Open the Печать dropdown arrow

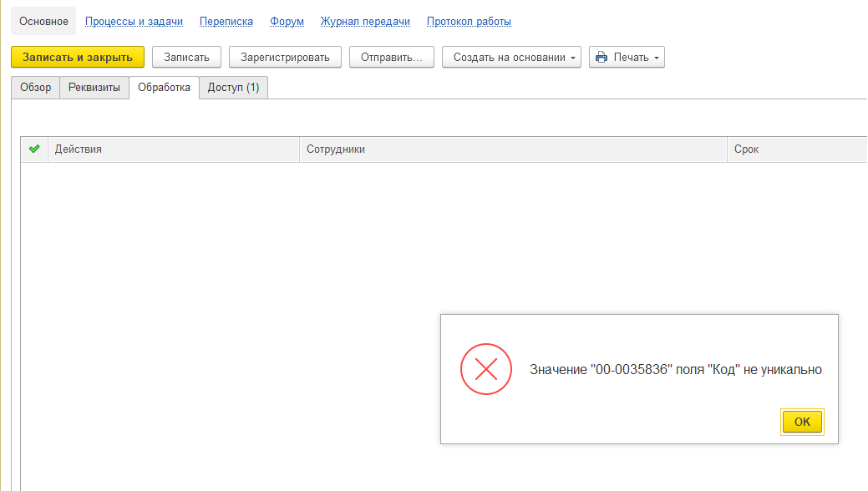point(657,58)
